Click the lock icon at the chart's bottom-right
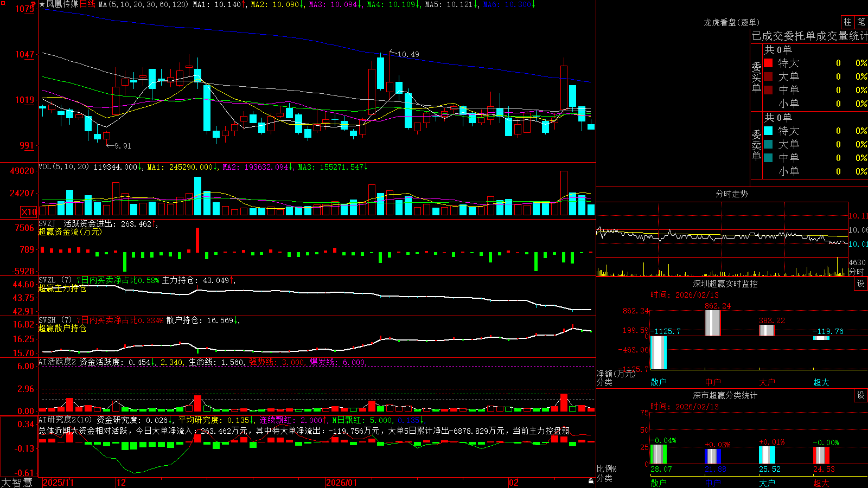 (x=591, y=481)
